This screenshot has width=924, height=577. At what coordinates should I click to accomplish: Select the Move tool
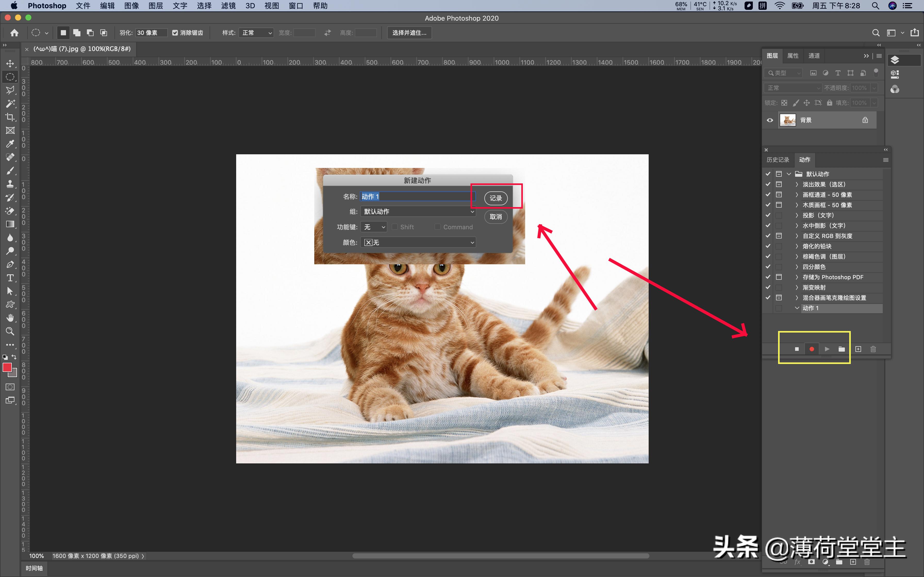click(10, 63)
